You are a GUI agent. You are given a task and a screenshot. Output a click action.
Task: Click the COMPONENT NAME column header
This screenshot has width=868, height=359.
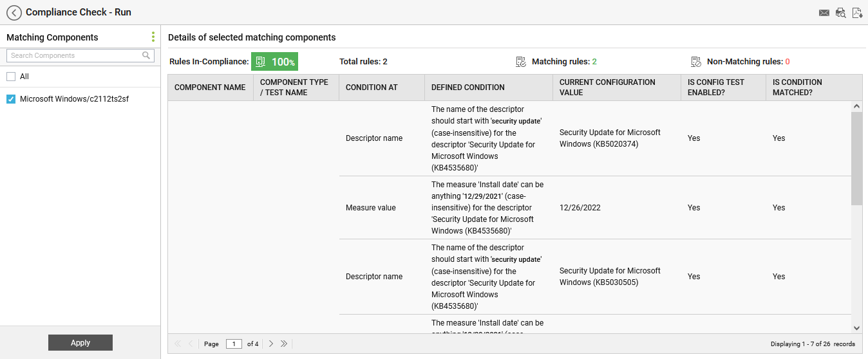click(x=210, y=87)
